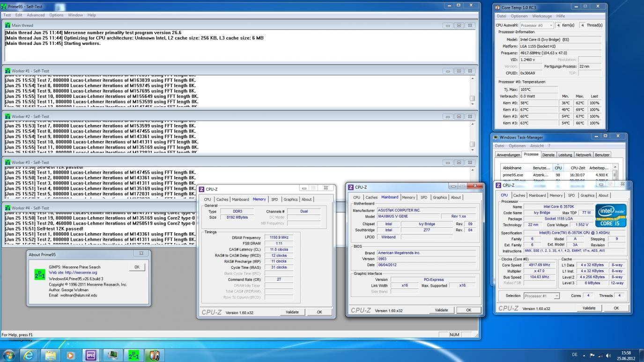
Task: Click Worker #2 scrollbar up arrow
Action: coord(473,124)
